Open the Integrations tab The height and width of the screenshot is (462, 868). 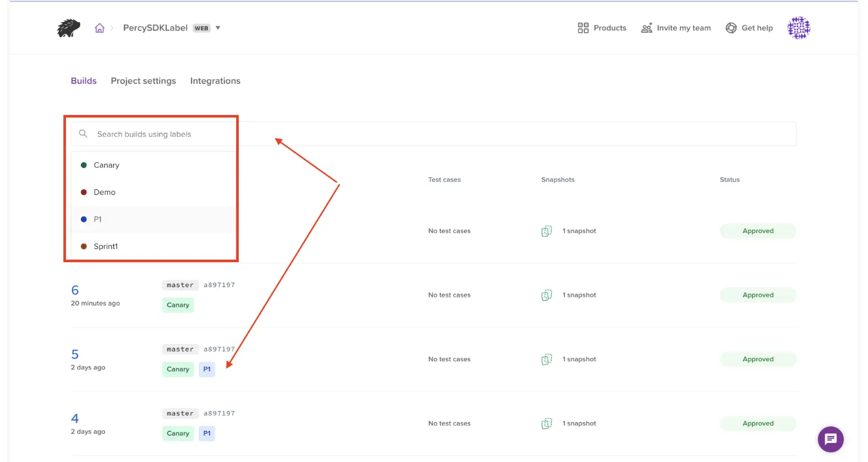(215, 81)
